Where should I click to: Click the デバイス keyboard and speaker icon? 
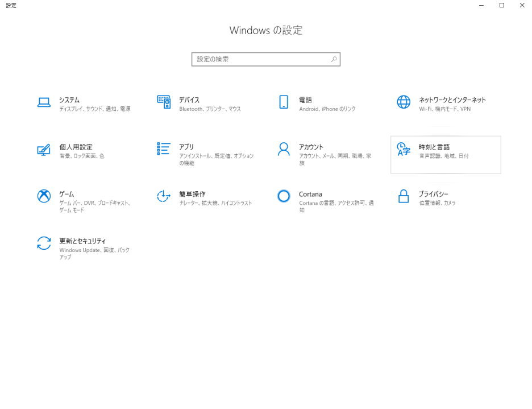(x=164, y=102)
